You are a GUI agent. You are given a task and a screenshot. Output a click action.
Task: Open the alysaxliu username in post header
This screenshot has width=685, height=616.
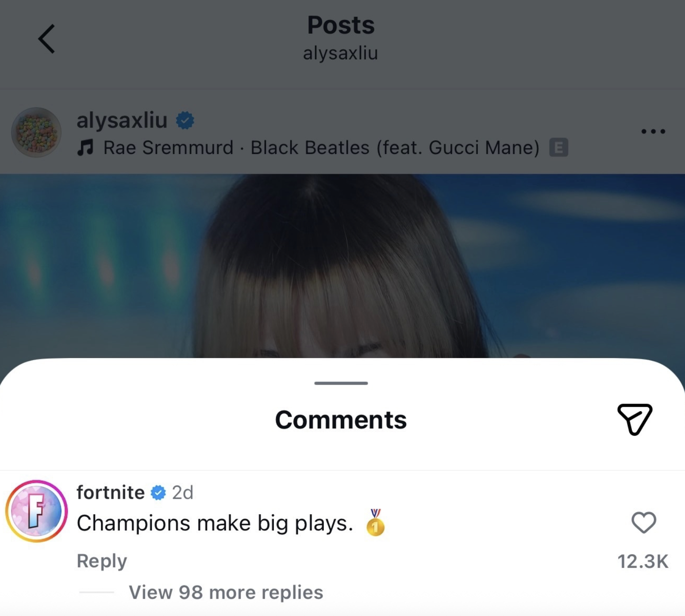(x=122, y=120)
